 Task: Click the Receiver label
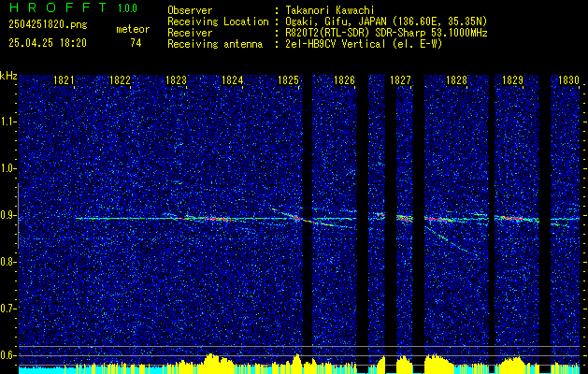point(190,33)
